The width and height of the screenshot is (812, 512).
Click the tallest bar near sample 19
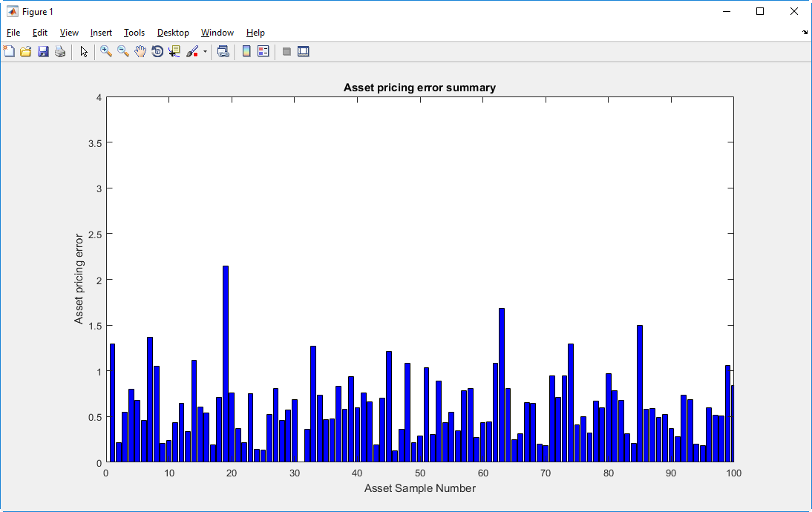point(226,364)
